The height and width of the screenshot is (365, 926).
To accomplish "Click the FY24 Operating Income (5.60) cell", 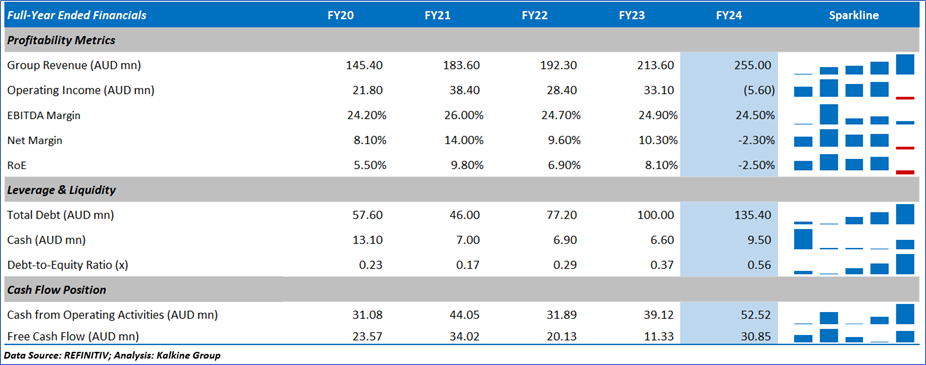I will point(729,90).
